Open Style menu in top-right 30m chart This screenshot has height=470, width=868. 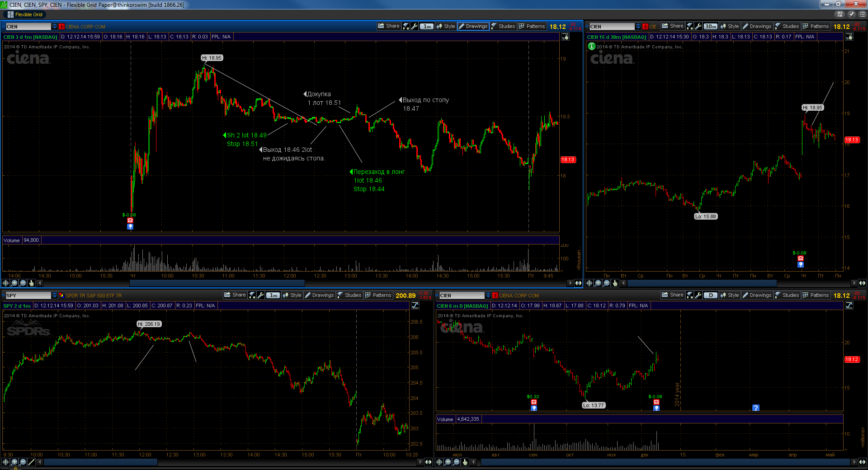pos(730,26)
